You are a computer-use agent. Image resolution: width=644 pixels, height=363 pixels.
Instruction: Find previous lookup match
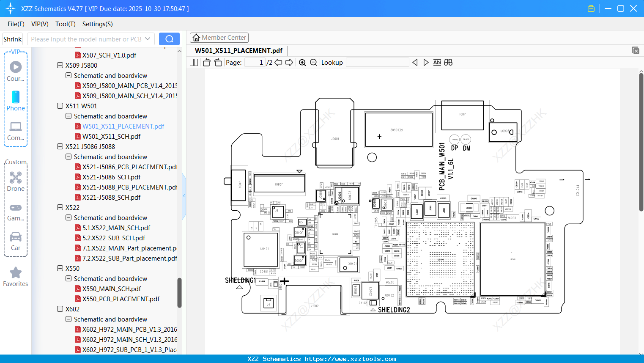pos(415,63)
